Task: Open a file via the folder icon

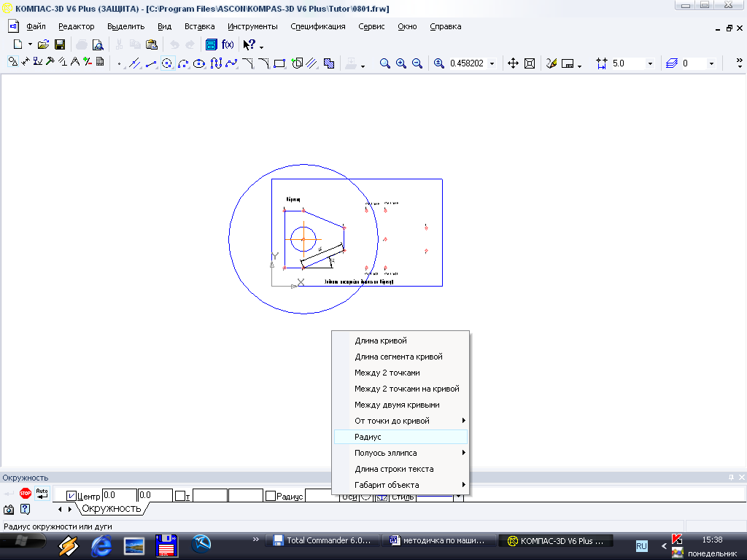Action: pyautogui.click(x=43, y=44)
